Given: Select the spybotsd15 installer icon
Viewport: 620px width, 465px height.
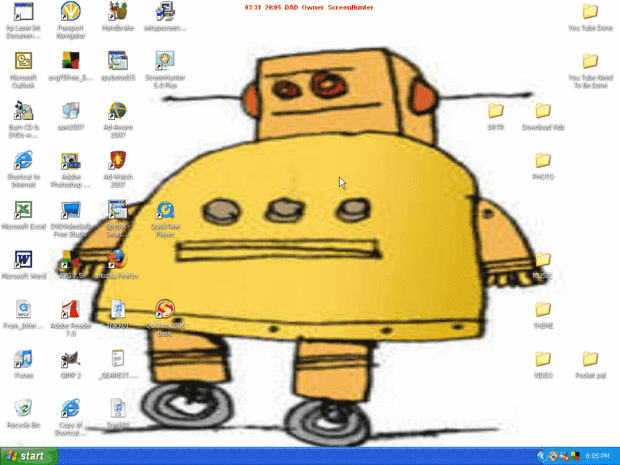Looking at the screenshot, I should (118, 62).
